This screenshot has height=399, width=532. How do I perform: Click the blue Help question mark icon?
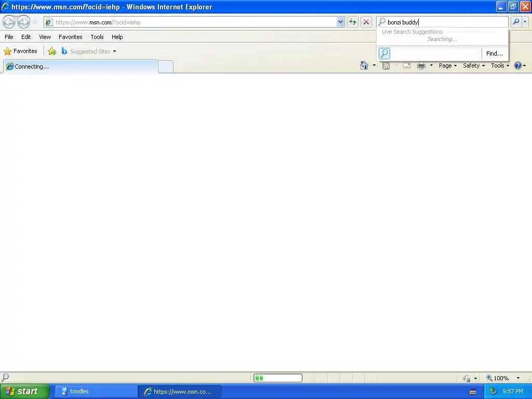point(518,65)
